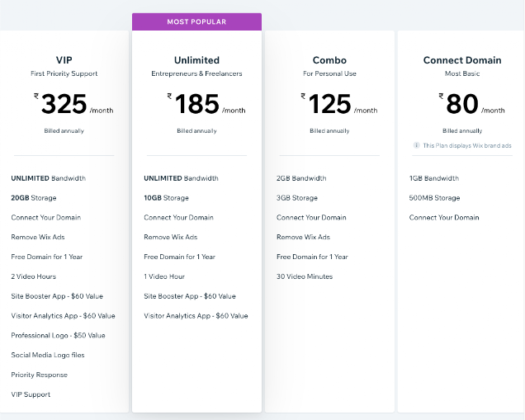
Task: Click Connect Your Domain in Unlimited plan
Action: pyautogui.click(x=178, y=218)
